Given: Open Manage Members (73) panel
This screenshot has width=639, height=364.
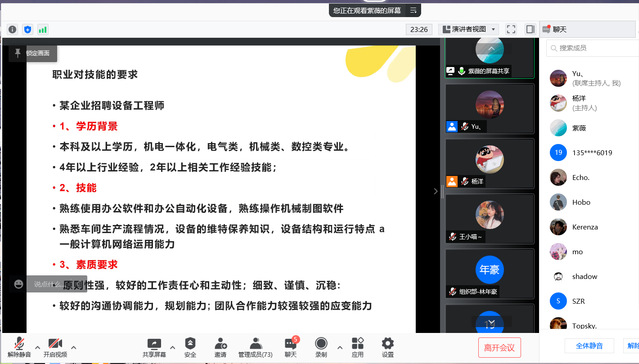Looking at the screenshot, I should click(x=256, y=347).
